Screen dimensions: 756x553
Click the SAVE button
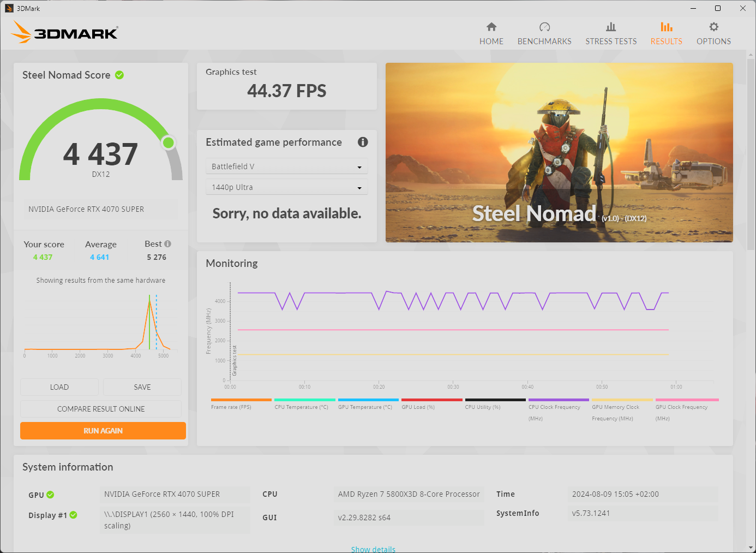(142, 387)
